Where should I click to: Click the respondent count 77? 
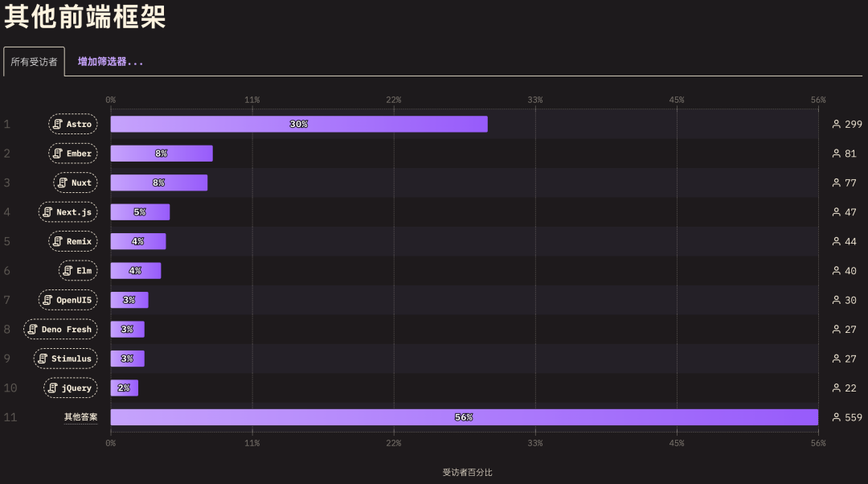(851, 183)
